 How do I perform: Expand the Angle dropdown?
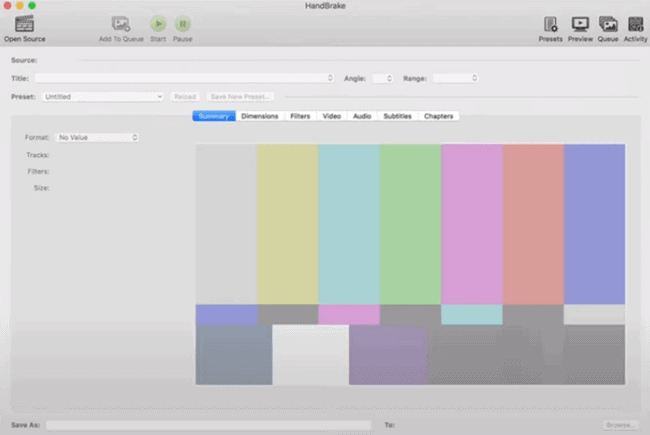click(x=383, y=78)
